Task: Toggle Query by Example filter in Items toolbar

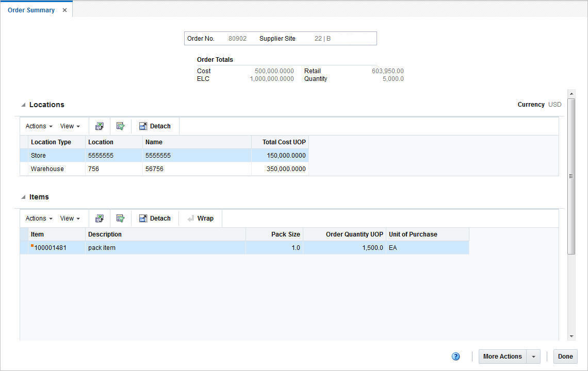Action: click(120, 218)
